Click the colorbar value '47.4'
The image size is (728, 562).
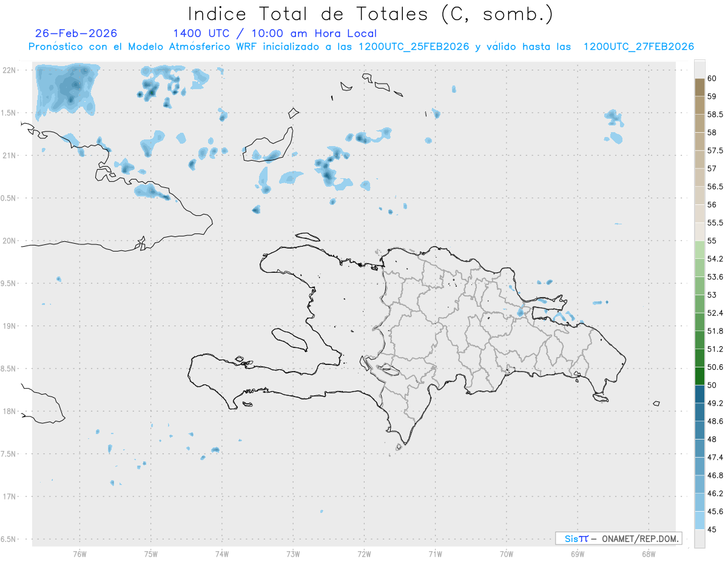point(715,457)
